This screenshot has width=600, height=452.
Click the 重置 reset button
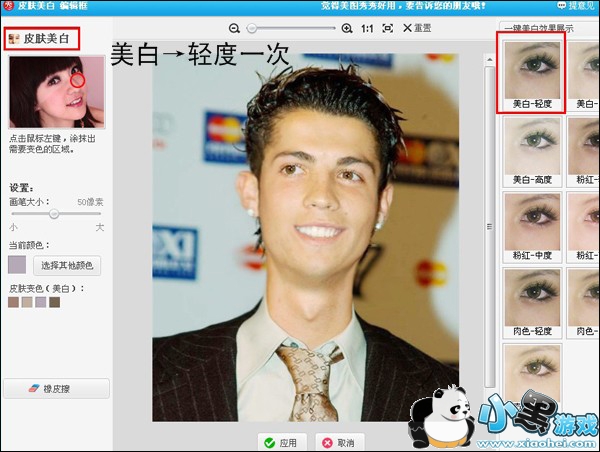click(x=417, y=28)
